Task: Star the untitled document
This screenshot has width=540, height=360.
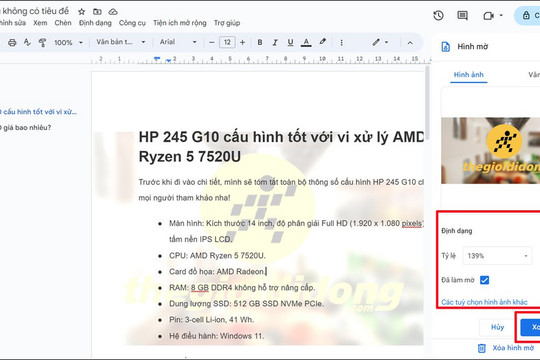Action: pyautogui.click(x=82, y=12)
